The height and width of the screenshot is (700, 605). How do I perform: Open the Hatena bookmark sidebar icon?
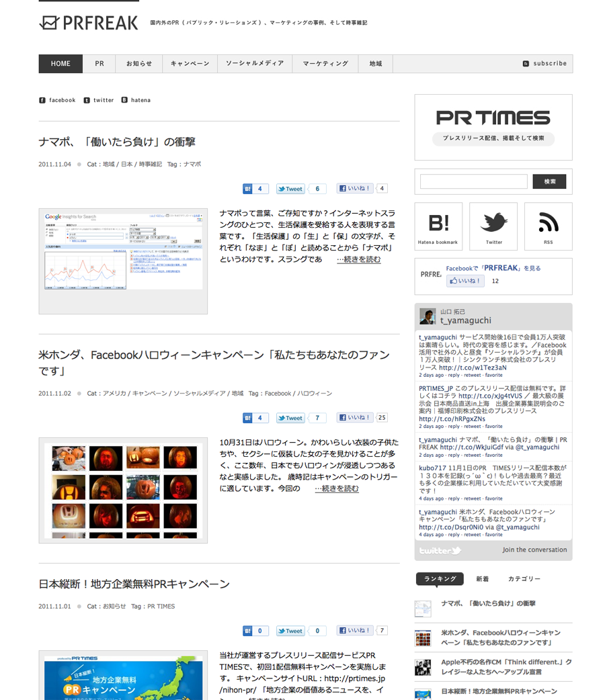point(438,226)
